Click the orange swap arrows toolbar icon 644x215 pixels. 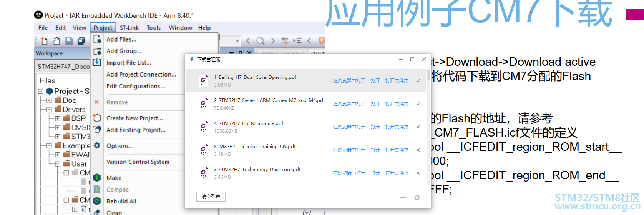click(285, 40)
